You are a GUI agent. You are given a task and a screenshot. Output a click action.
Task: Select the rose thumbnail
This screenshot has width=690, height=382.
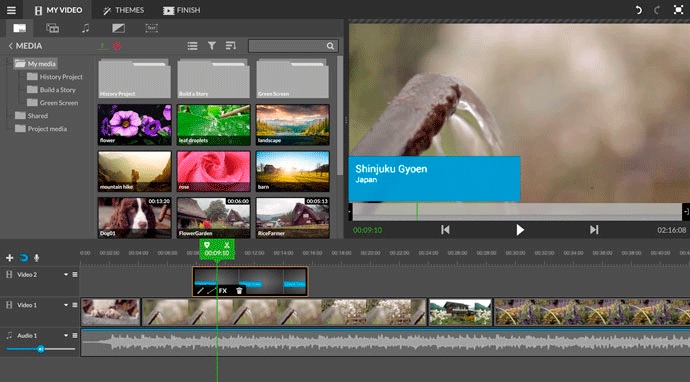coord(213,171)
